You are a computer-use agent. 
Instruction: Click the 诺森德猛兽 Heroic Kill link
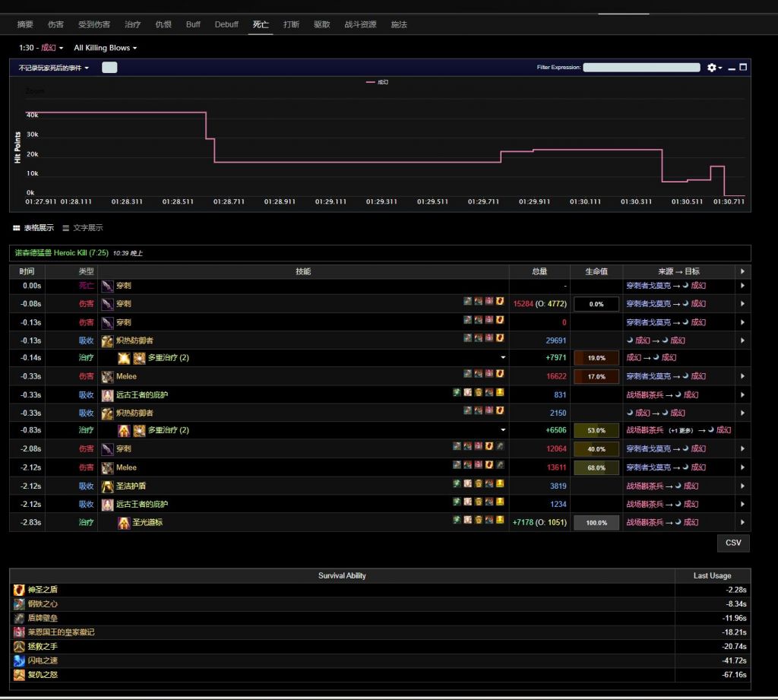coord(62,252)
